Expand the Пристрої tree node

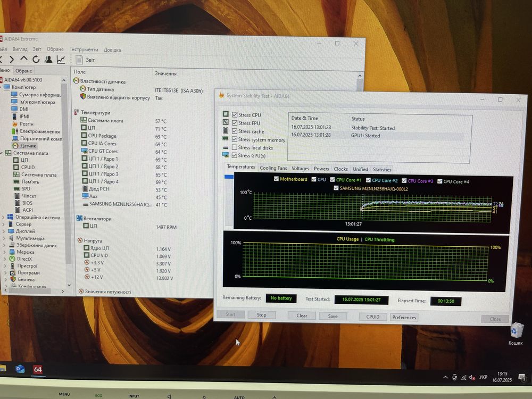[x=5, y=265]
